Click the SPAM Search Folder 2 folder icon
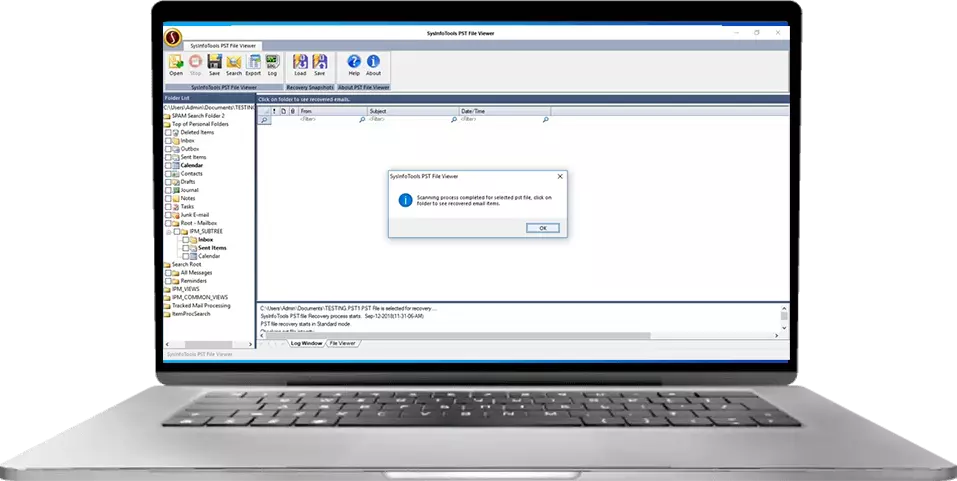The width and height of the screenshot is (957, 481). point(167,116)
